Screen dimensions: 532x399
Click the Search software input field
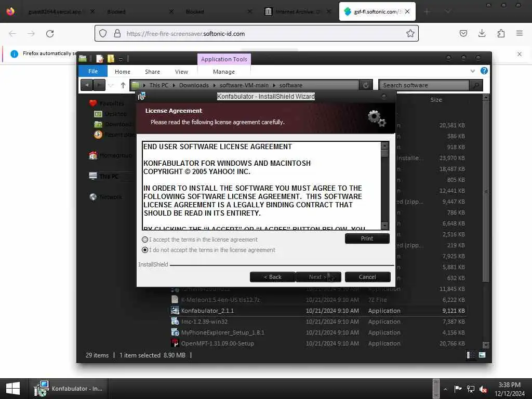click(x=424, y=85)
